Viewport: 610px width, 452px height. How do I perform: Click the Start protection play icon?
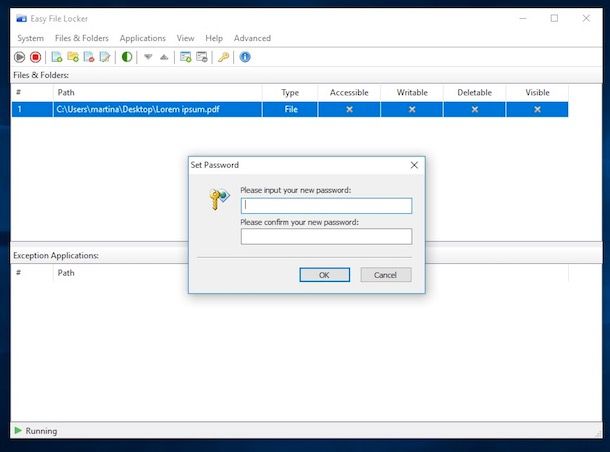tap(19, 57)
